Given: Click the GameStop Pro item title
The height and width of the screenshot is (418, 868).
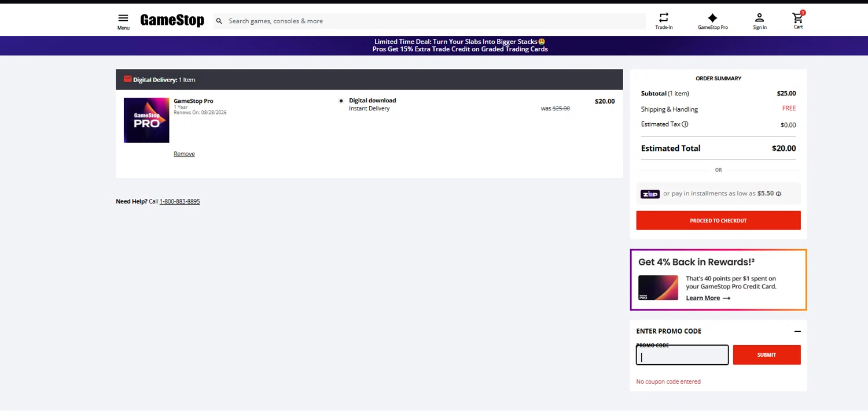Looking at the screenshot, I should 193,101.
